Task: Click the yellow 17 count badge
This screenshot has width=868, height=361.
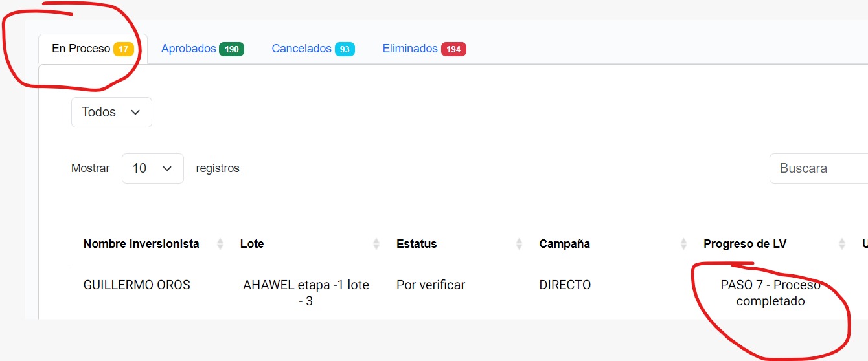Action: point(123,49)
